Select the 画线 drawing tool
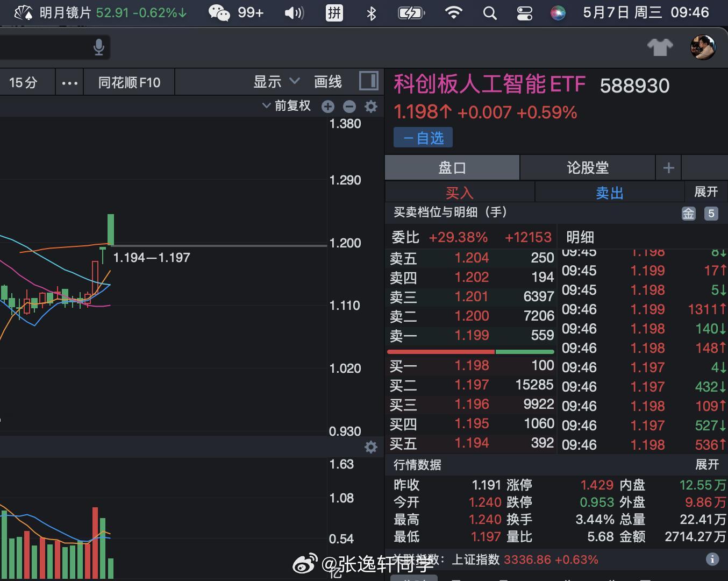 pos(328,82)
